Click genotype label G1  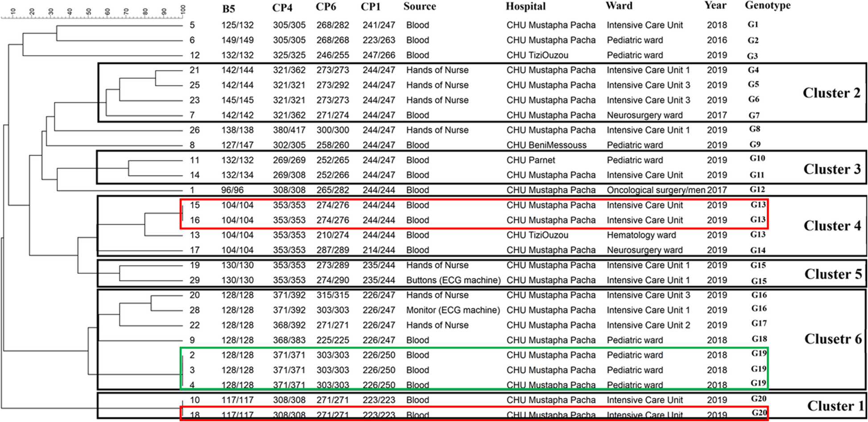(753, 25)
